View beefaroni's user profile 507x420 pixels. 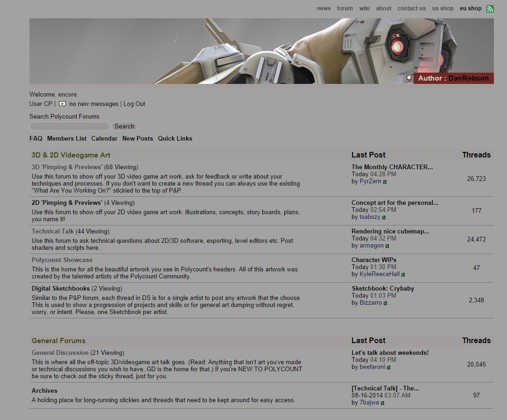coord(372,367)
